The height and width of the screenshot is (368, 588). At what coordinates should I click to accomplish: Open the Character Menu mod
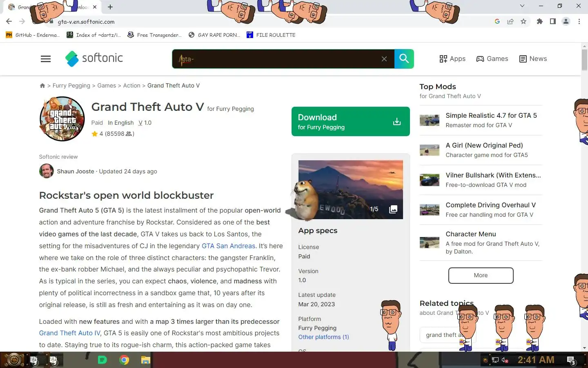coord(471,234)
